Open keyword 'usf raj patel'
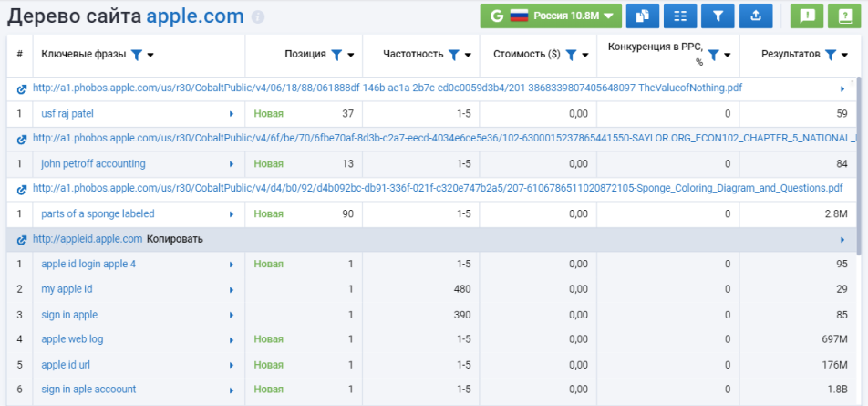 point(67,113)
